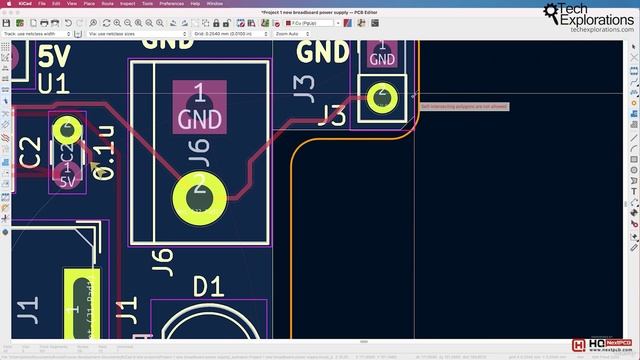Open the Preferences menu

tap(171, 4)
